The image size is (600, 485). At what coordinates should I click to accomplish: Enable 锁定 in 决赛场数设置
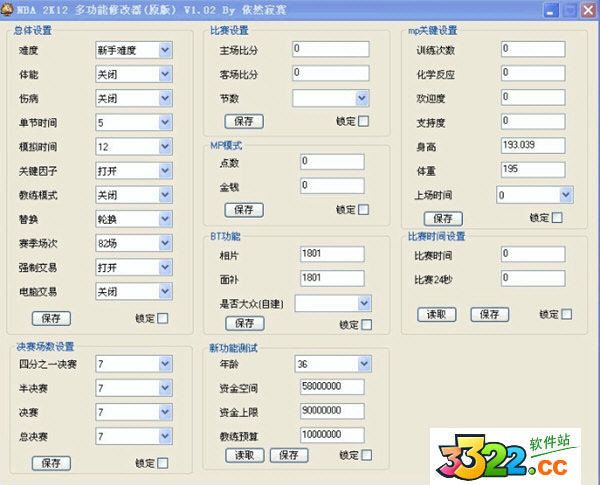(x=163, y=463)
